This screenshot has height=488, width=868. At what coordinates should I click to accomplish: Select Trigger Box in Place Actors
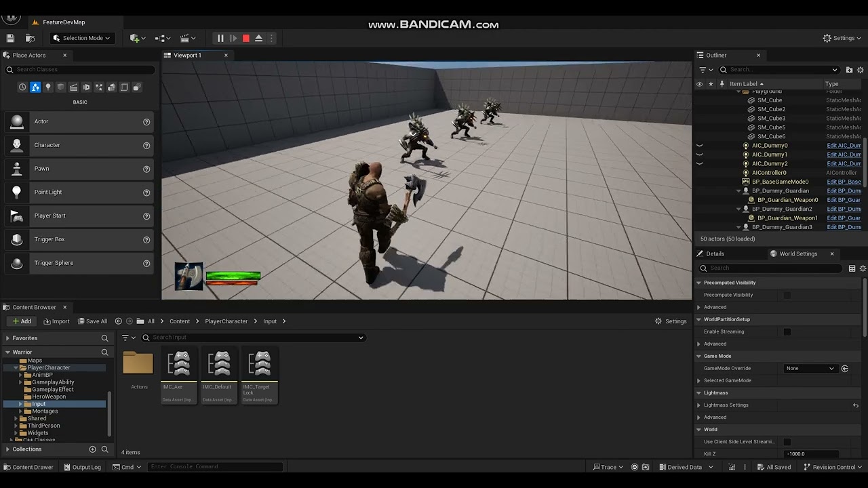point(79,239)
